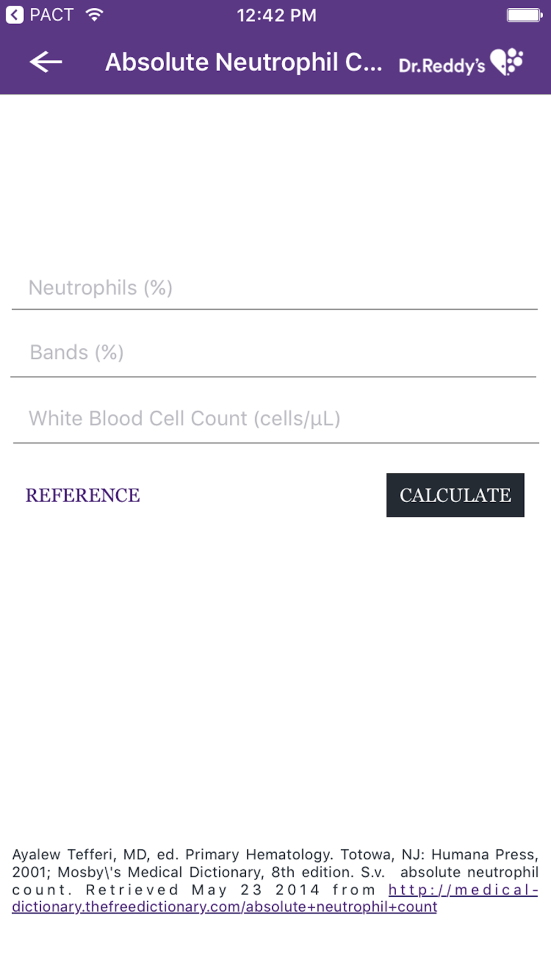Viewport: 551px width, 980px height.
Task: Tap the Absolute Neutrophil C... title
Action: [244, 62]
